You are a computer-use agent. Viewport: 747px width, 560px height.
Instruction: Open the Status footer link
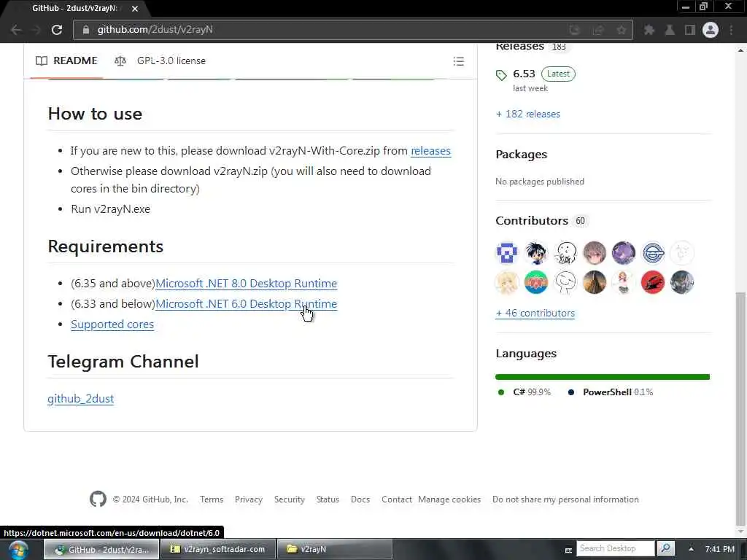click(x=328, y=499)
